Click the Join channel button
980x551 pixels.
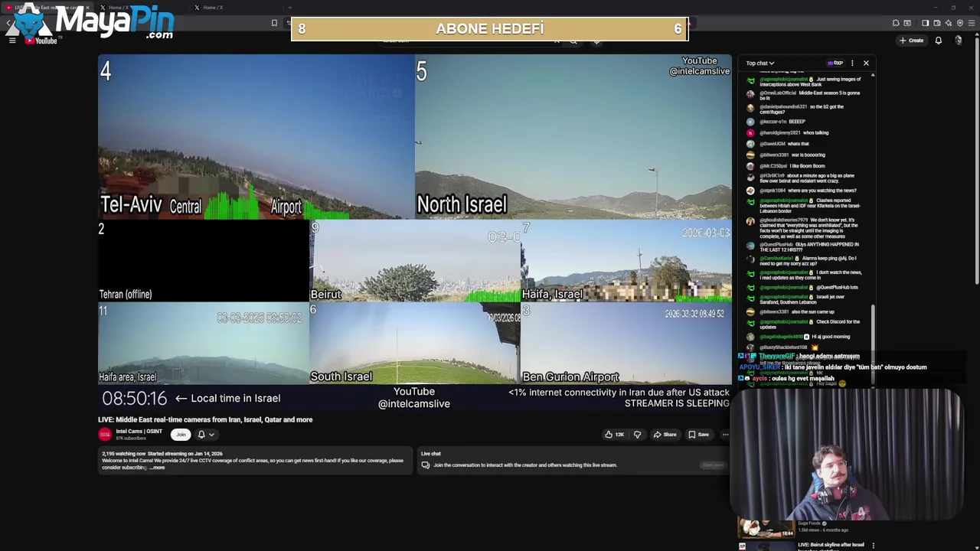tap(181, 435)
